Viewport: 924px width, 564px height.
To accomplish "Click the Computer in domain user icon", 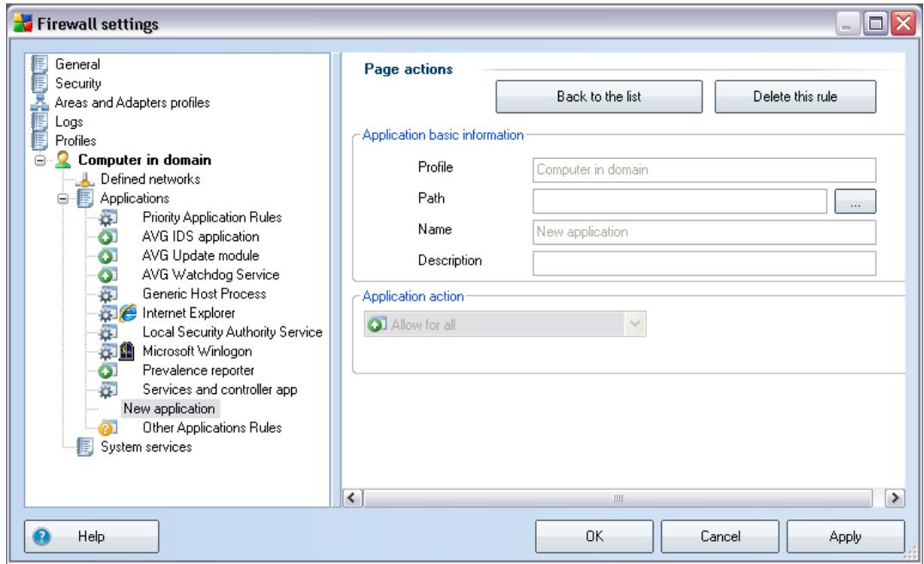I will tap(63, 160).
